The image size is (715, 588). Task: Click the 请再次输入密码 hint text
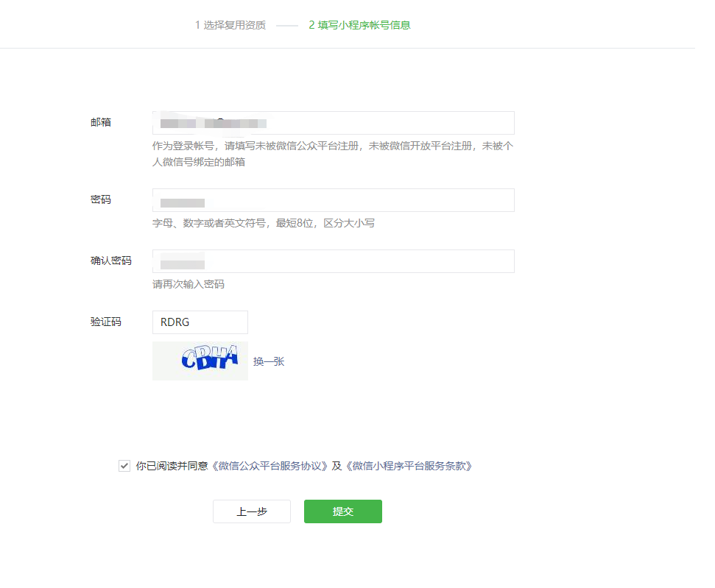(189, 284)
